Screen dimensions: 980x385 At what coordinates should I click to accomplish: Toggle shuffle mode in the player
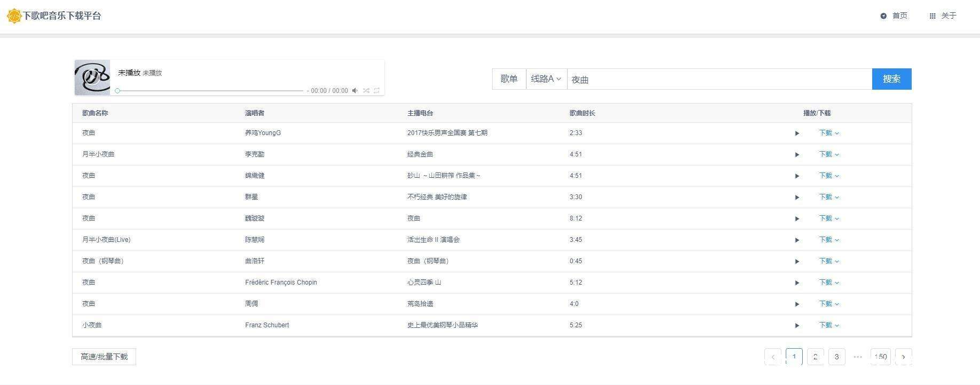tap(366, 91)
